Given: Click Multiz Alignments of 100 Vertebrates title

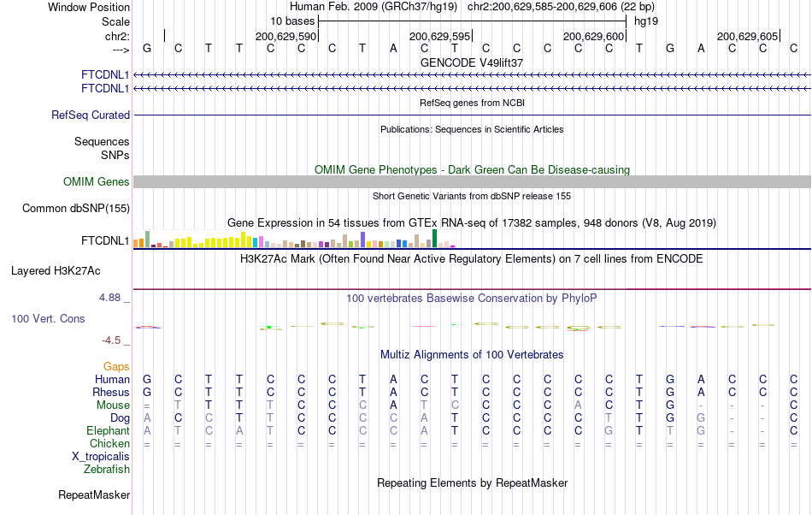Looking at the screenshot, I should point(472,355).
